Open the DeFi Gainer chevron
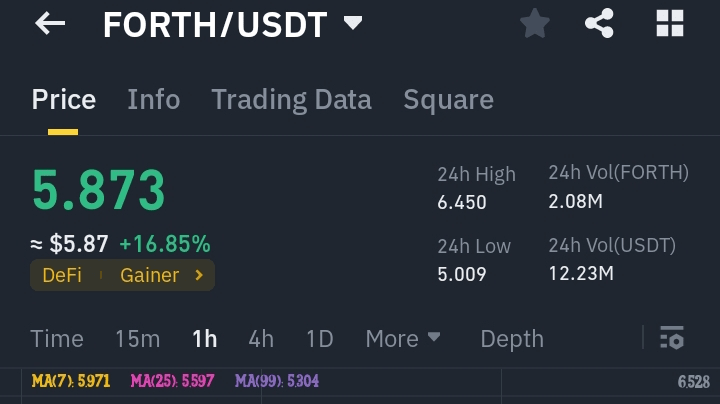 coord(199,275)
